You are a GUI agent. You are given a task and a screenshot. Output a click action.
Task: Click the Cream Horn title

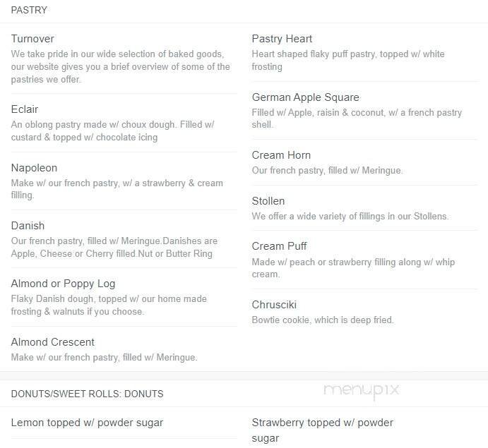281,155
